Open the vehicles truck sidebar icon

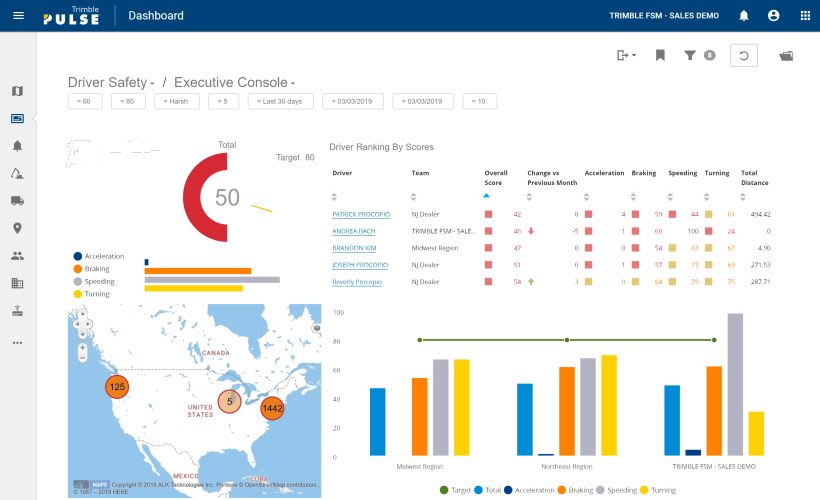(x=17, y=201)
